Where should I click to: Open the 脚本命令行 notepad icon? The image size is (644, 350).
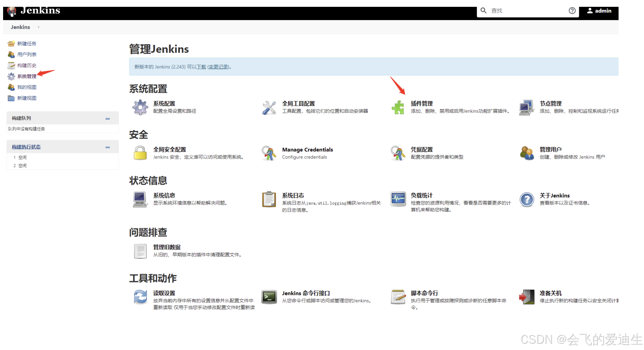pos(398,297)
